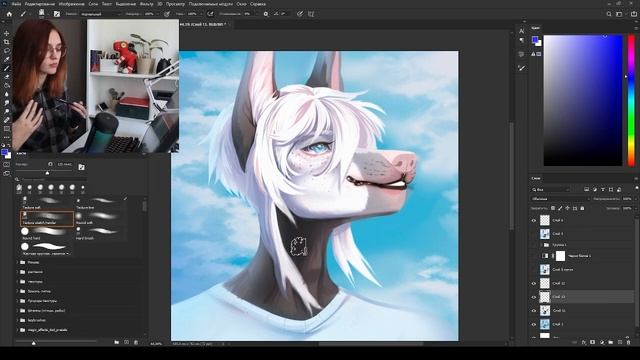Toggle lock transparent pixels in Layers panel
This screenshot has width=640, height=360.
pyautogui.click(x=553, y=208)
